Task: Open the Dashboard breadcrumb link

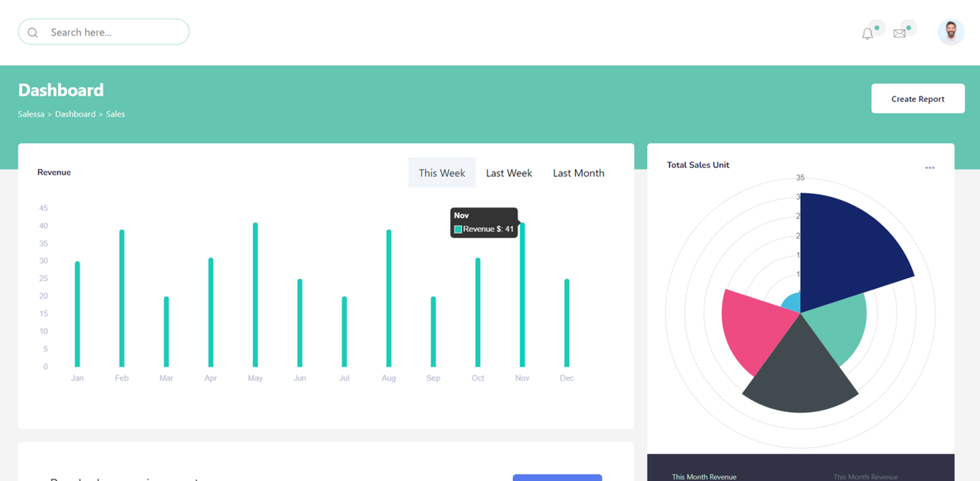Action: point(75,114)
